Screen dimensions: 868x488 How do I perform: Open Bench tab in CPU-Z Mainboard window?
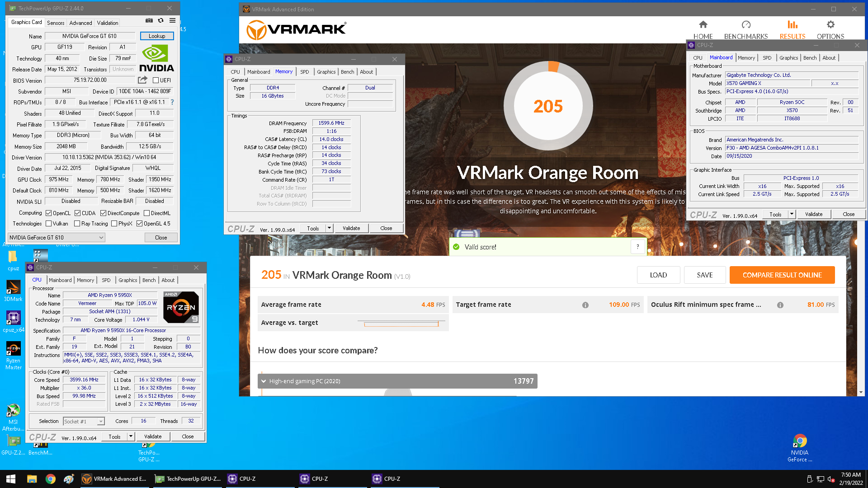point(810,58)
